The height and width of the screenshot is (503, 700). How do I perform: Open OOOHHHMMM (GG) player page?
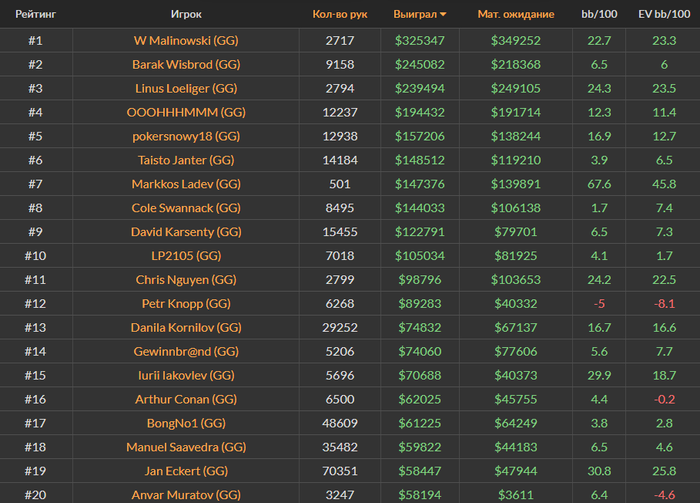click(x=187, y=112)
